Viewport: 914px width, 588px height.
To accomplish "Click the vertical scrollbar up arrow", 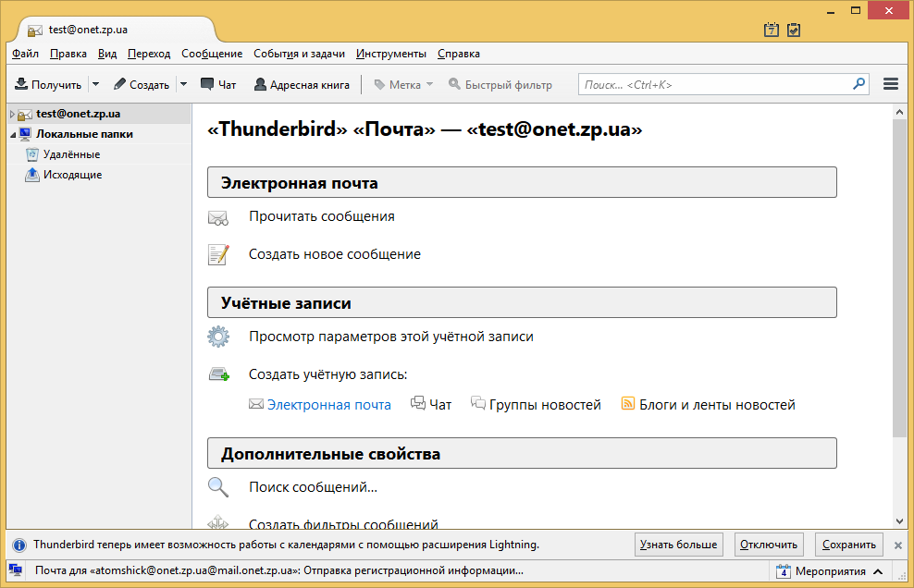I will (899, 112).
